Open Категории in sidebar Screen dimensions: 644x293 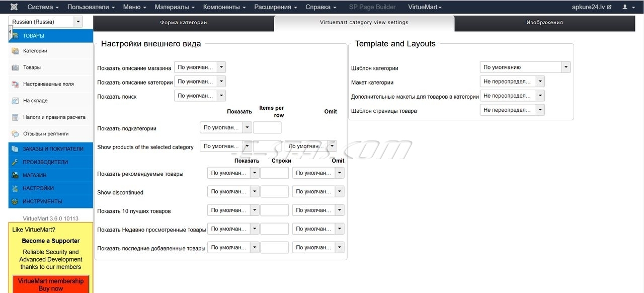click(51, 51)
